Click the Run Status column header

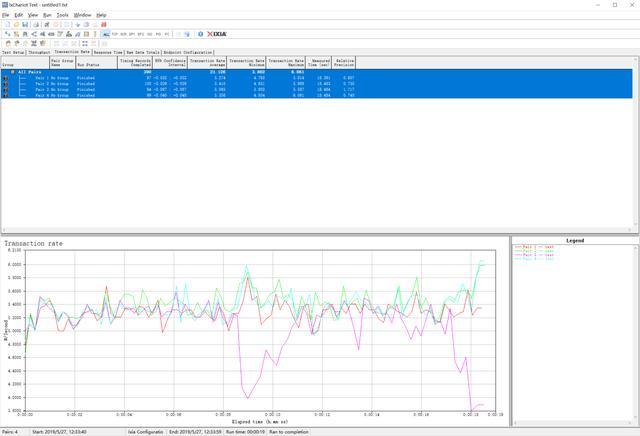98,62
